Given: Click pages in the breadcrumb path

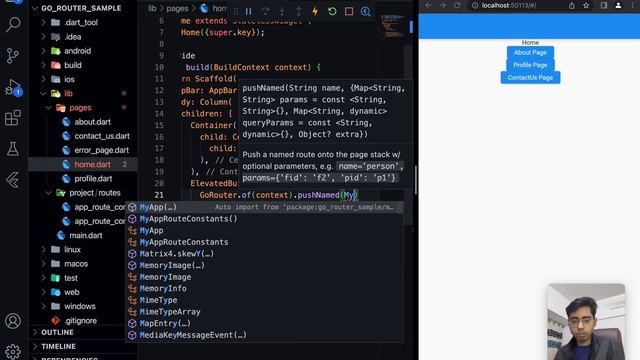Looking at the screenshot, I should coord(177,8).
